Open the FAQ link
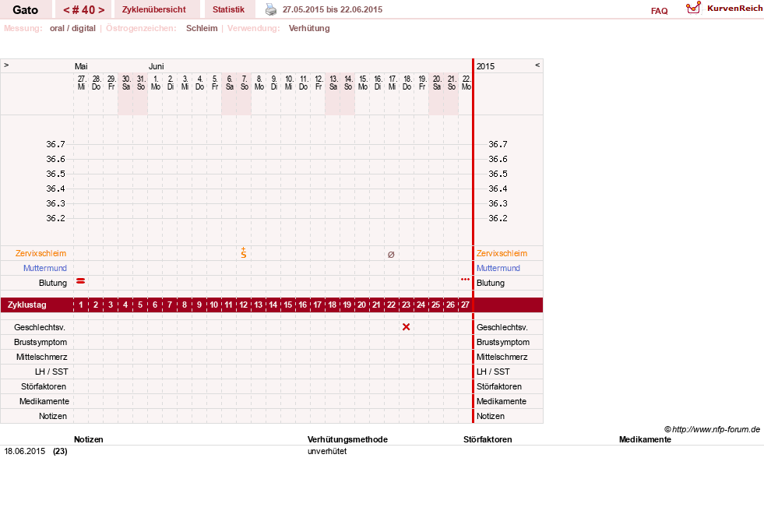764x532 pixels. [x=659, y=11]
